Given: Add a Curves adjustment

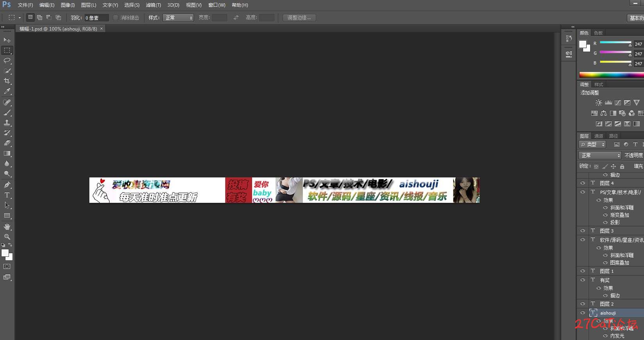Looking at the screenshot, I should pos(618,103).
